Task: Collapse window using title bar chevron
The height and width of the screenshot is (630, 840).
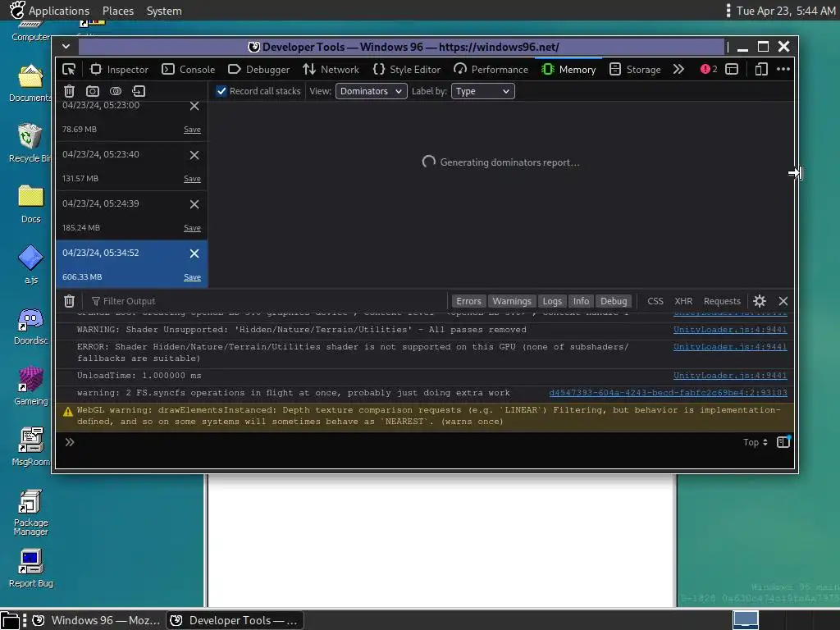Action: pos(66,47)
